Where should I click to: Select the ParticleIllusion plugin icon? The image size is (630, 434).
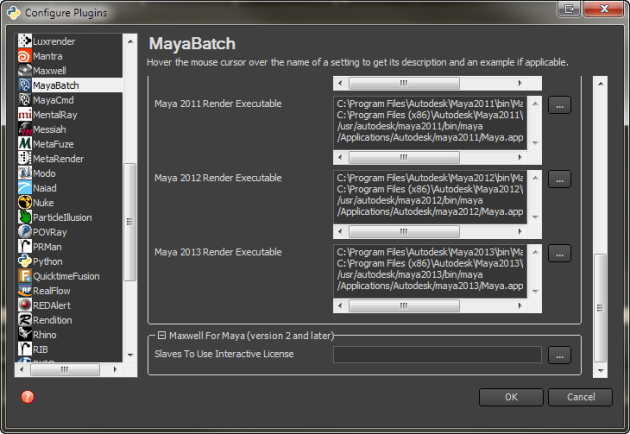pos(25,217)
